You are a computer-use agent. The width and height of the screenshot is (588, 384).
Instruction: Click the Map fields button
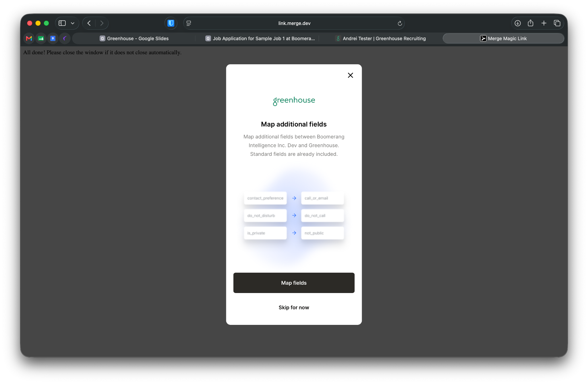click(x=294, y=283)
